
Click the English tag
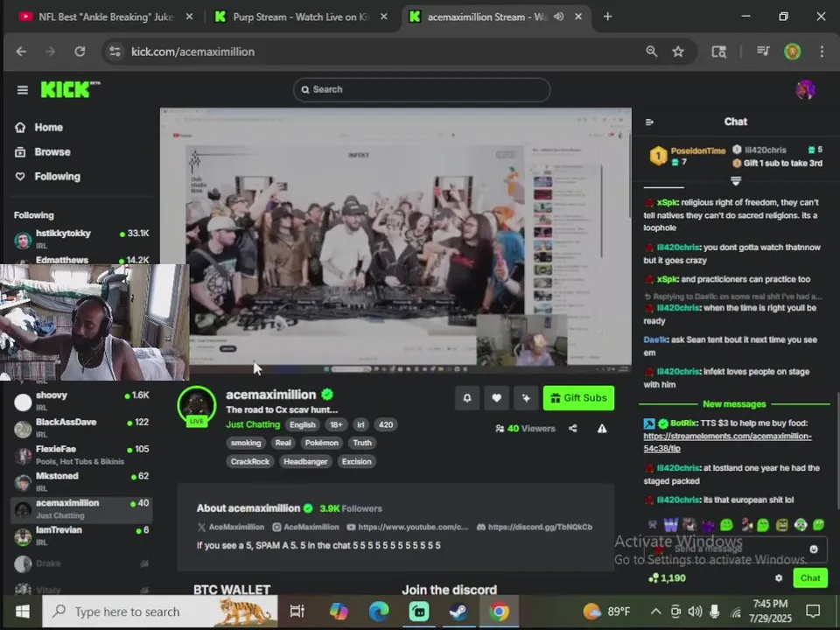pyautogui.click(x=303, y=425)
